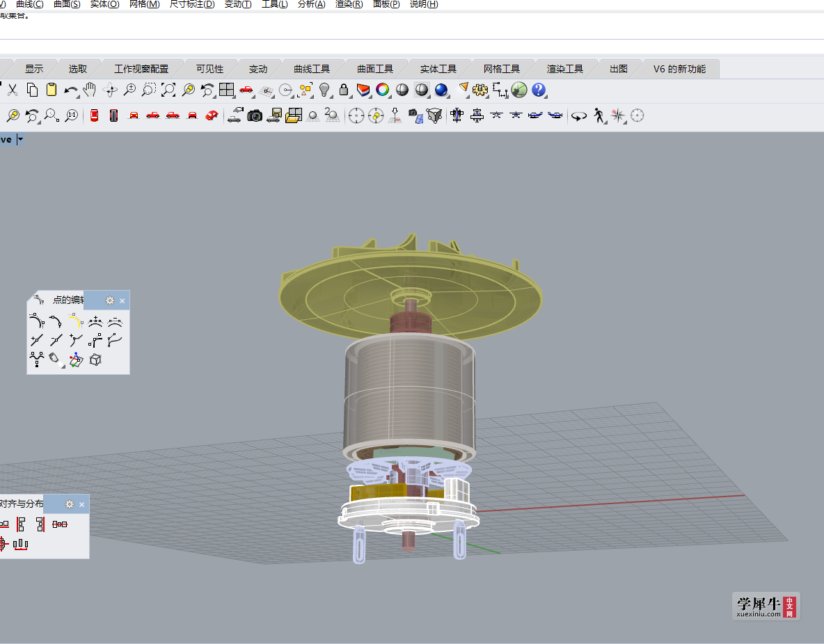
Task: Switch to the 显示 tab
Action: 34,69
